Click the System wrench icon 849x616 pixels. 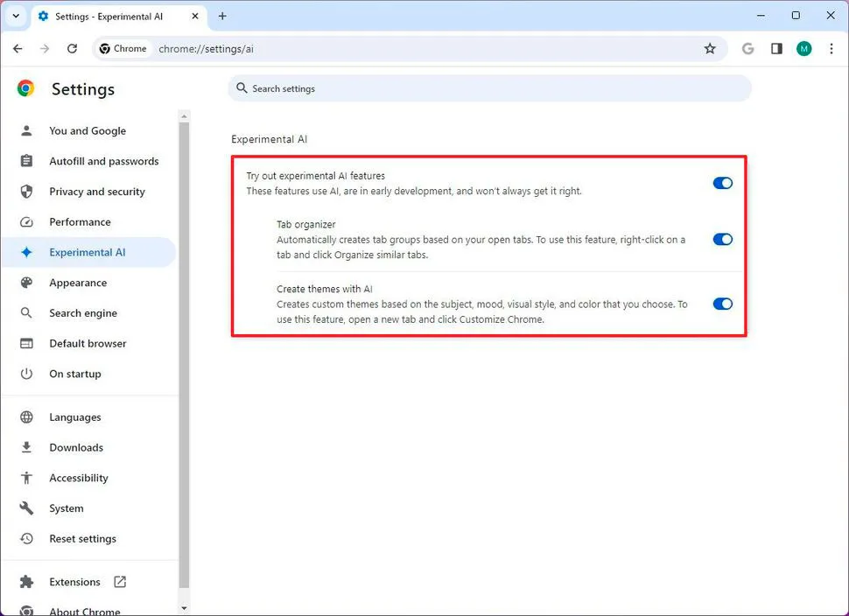point(26,507)
